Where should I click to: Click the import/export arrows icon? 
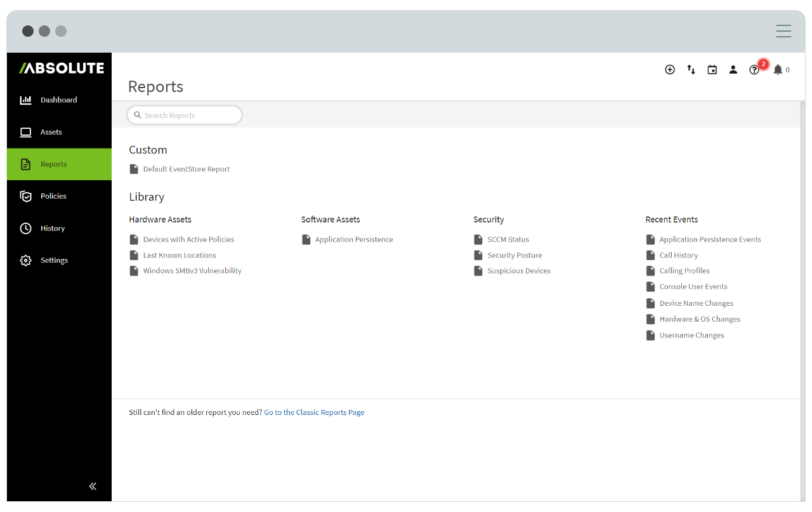pyautogui.click(x=691, y=70)
